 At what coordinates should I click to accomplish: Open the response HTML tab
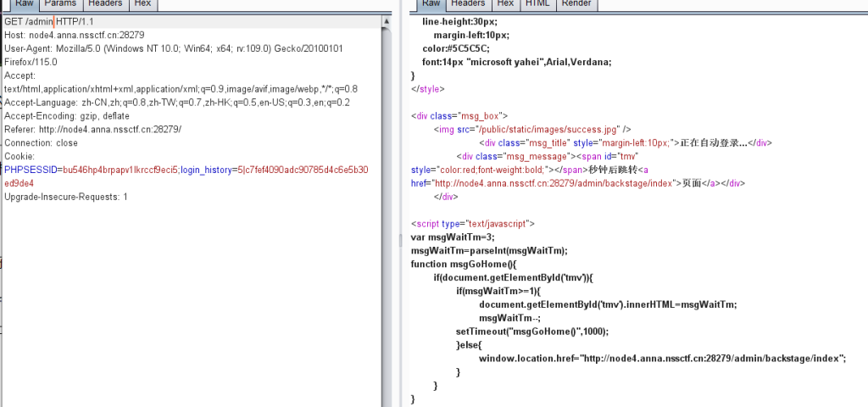537,4
